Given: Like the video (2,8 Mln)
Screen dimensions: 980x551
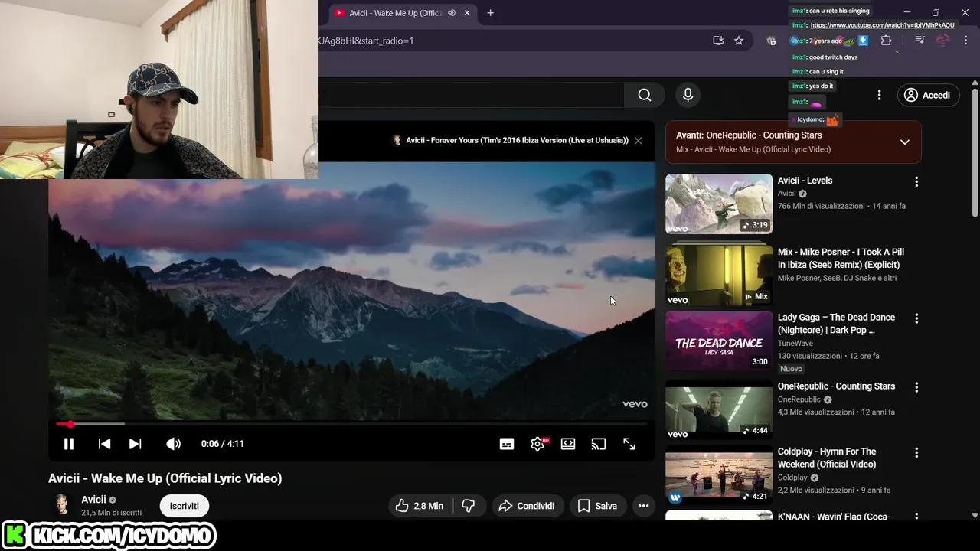Looking at the screenshot, I should [x=420, y=506].
